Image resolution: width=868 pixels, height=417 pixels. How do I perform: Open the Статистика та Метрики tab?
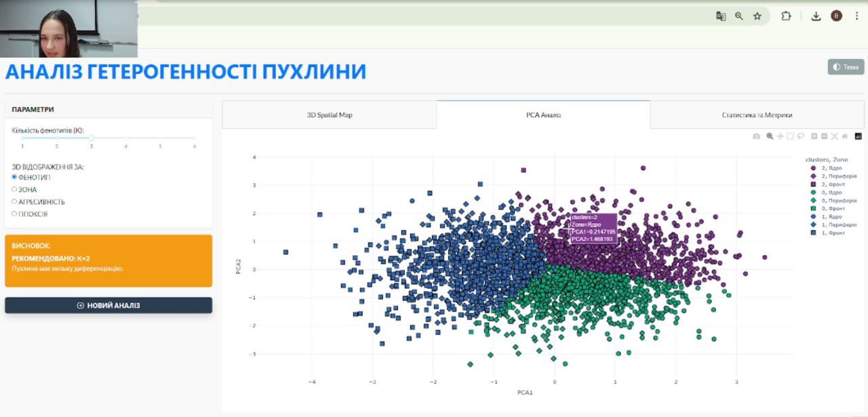[757, 115]
